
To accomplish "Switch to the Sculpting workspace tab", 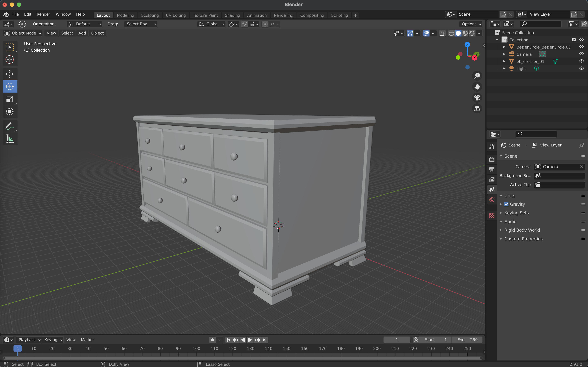I will coord(150,15).
